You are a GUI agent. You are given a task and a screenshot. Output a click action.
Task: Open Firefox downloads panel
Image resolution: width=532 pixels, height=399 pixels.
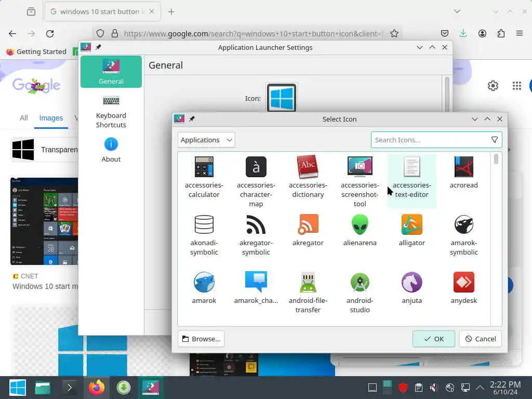463,33
